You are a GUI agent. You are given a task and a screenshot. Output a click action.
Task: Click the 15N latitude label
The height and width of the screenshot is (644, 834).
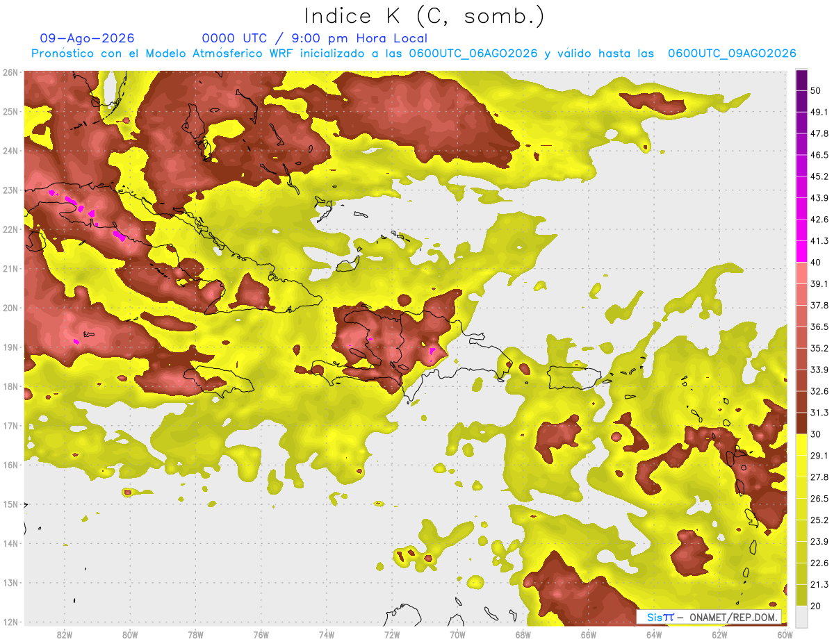[x=10, y=504]
